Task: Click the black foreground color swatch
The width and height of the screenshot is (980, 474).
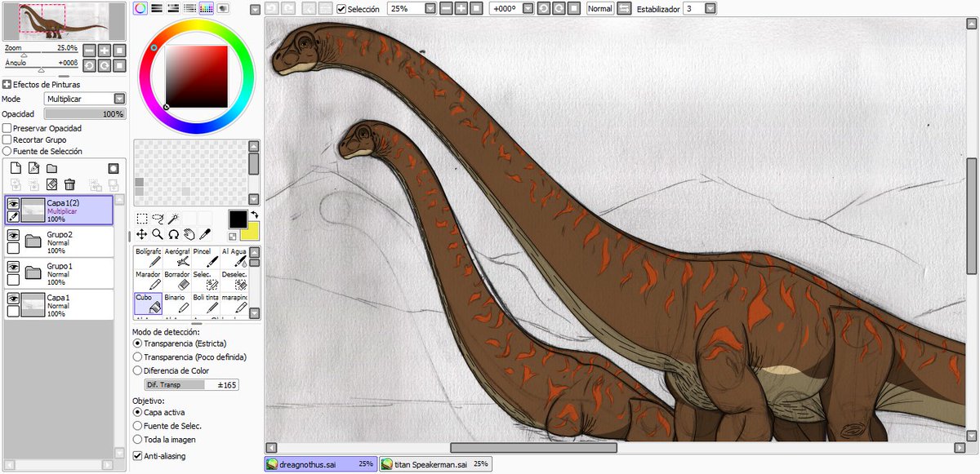Action: coord(237,219)
